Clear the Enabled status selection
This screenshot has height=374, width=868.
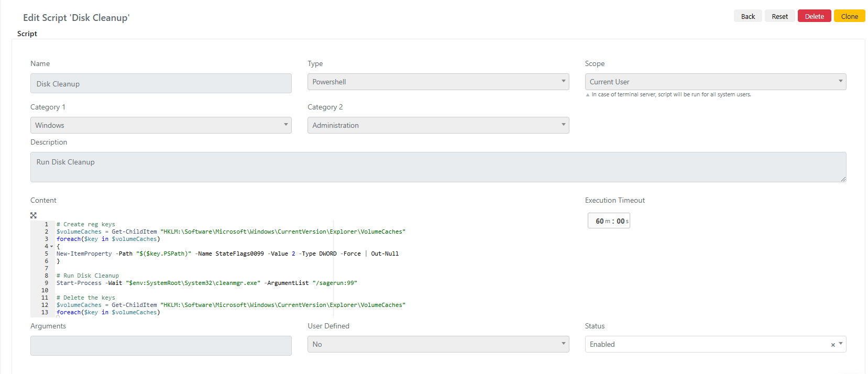(832, 345)
